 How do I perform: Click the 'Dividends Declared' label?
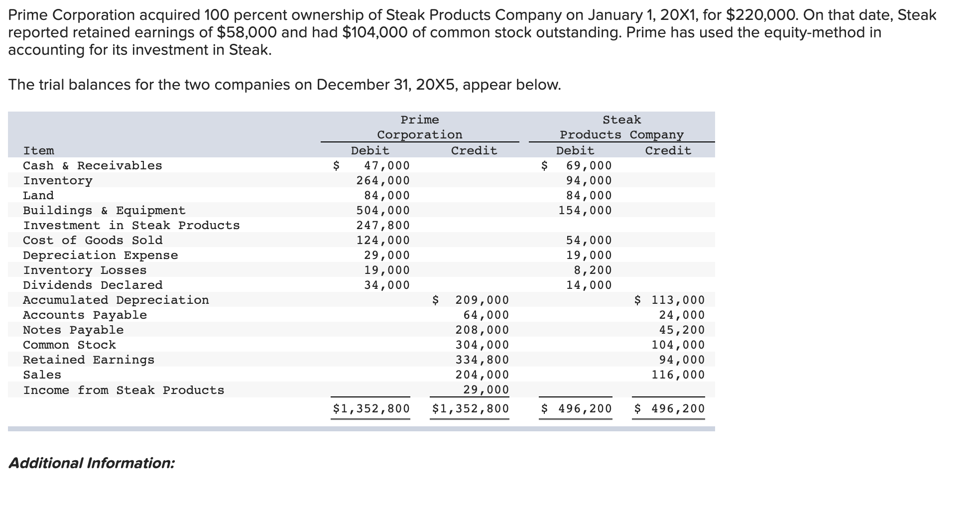[93, 285]
